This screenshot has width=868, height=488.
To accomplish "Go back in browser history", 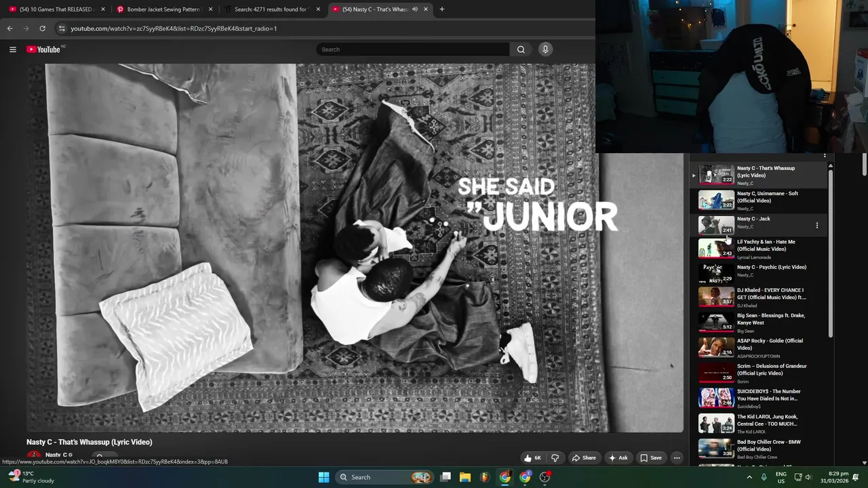I will coord(9,28).
